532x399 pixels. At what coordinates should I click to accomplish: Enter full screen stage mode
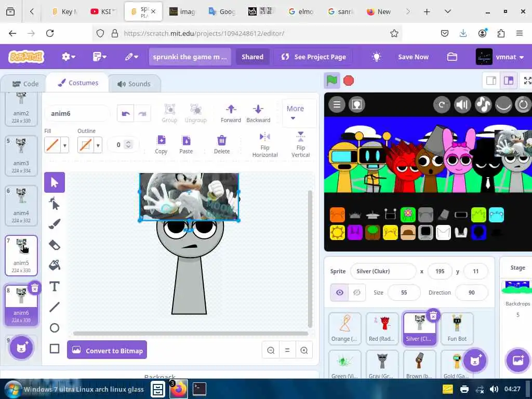[527, 81]
